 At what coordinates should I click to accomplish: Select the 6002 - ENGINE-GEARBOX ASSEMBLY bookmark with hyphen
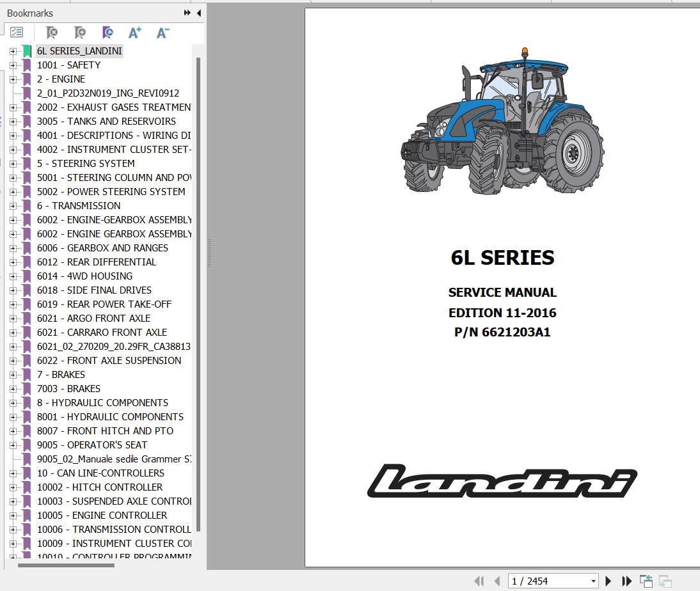[114, 219]
